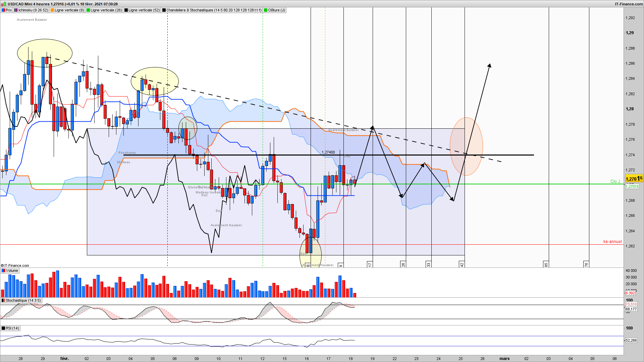Click the orange Ligne verticale (9) swatch
The width and height of the screenshot is (644, 362).
(52, 10)
